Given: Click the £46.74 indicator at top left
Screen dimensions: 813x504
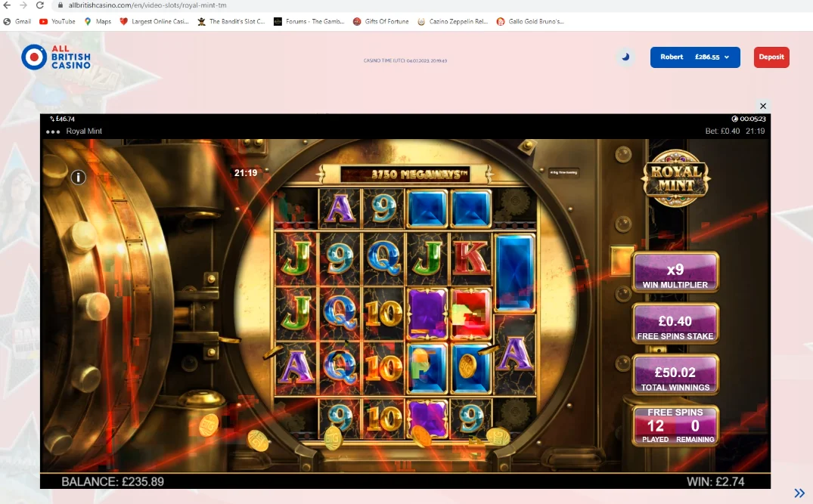Looking at the screenshot, I should coord(62,119).
